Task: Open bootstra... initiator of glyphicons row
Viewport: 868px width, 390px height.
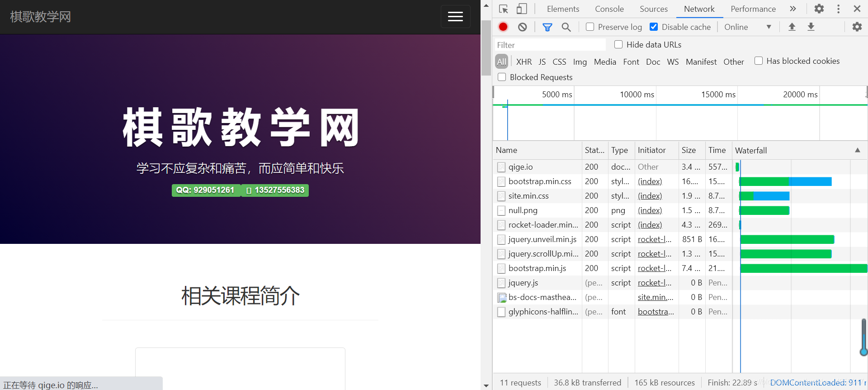Action: click(656, 312)
